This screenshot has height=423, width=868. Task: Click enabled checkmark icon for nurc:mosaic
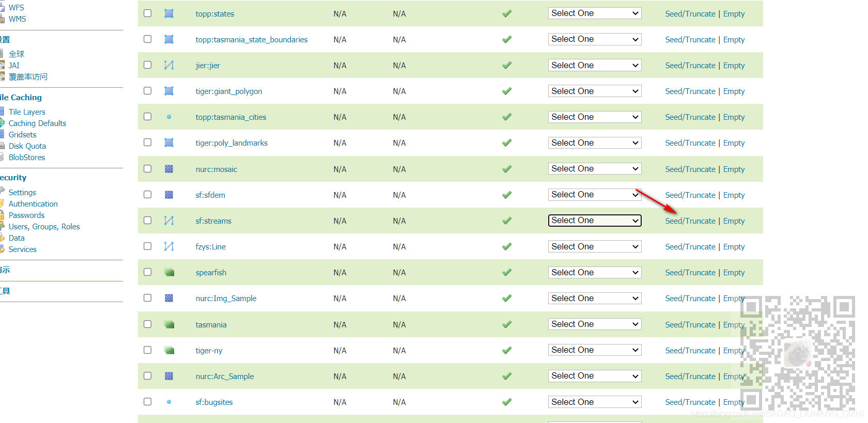tap(507, 169)
